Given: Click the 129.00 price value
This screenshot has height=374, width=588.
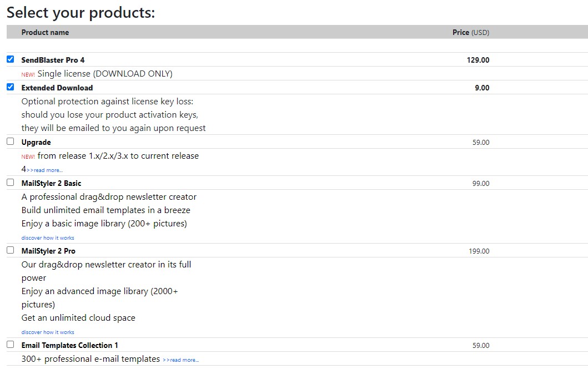Looking at the screenshot, I should click(478, 60).
